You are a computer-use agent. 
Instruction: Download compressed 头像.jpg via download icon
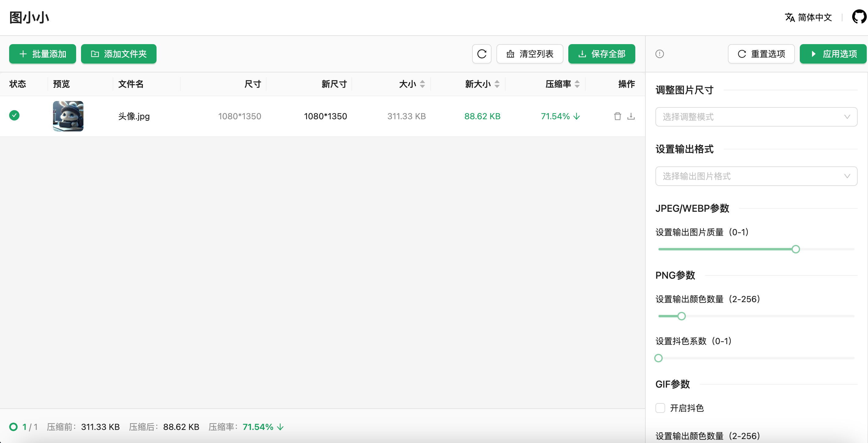[x=631, y=117]
